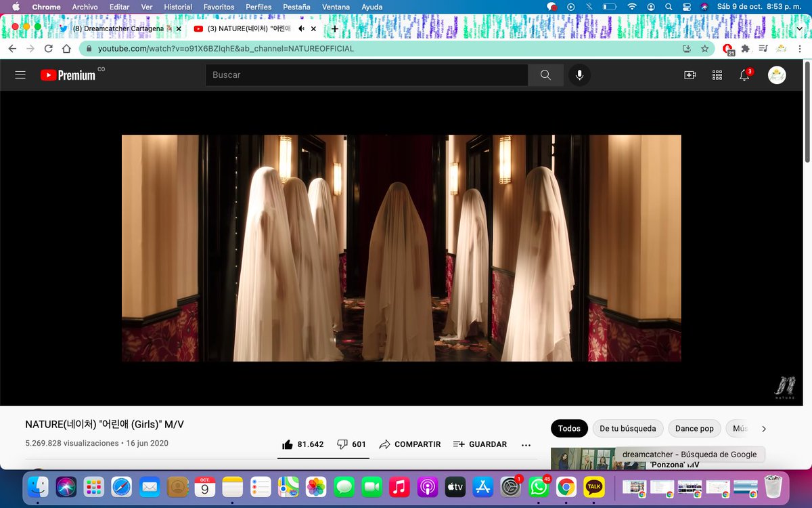The image size is (812, 508).
Task: Mute the audio on the NATURE tab
Action: 301,29
